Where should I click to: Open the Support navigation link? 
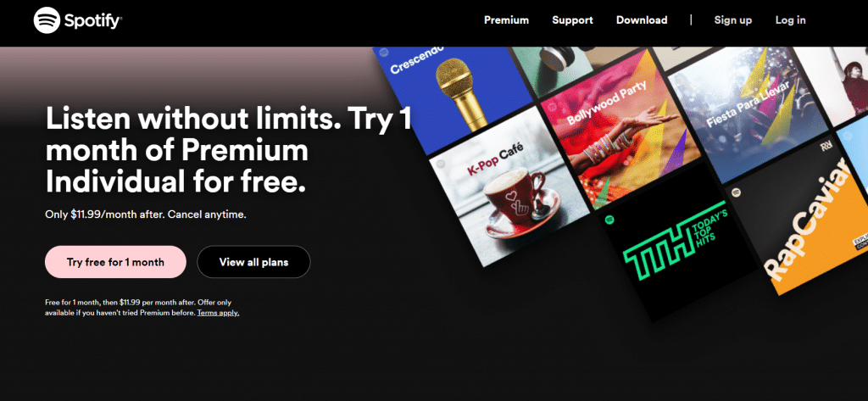click(572, 20)
